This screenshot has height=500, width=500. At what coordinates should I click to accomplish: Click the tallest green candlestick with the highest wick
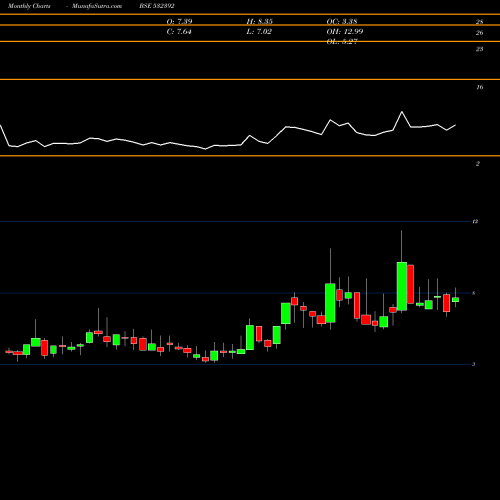tap(402, 286)
